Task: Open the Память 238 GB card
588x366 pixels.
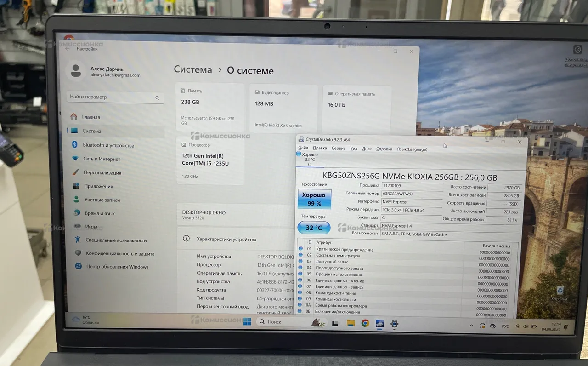Action: (210, 108)
